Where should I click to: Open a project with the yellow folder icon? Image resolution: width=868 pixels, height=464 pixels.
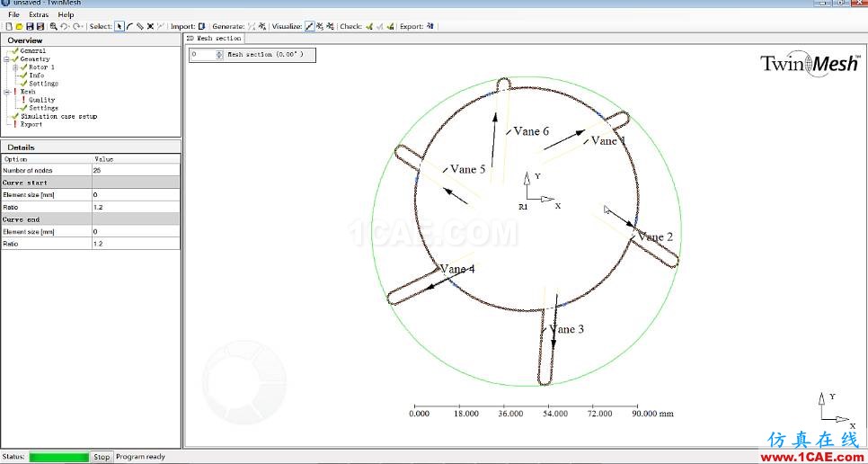pyautogui.click(x=19, y=26)
